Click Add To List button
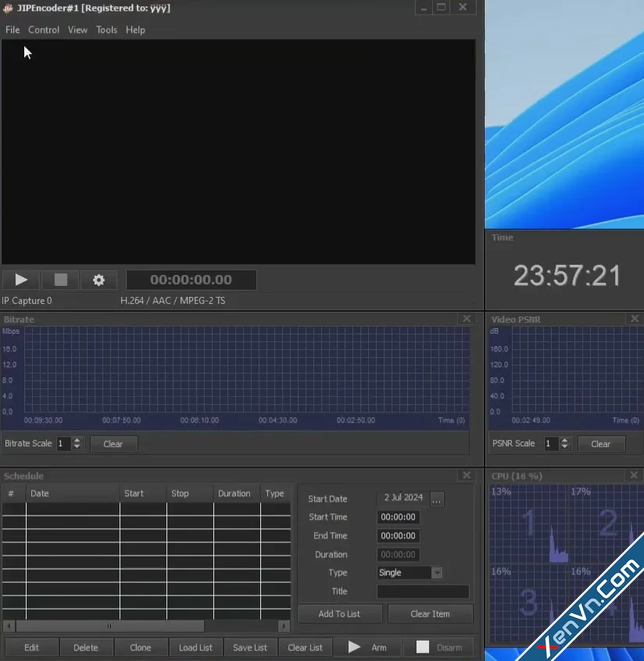 [x=339, y=614]
